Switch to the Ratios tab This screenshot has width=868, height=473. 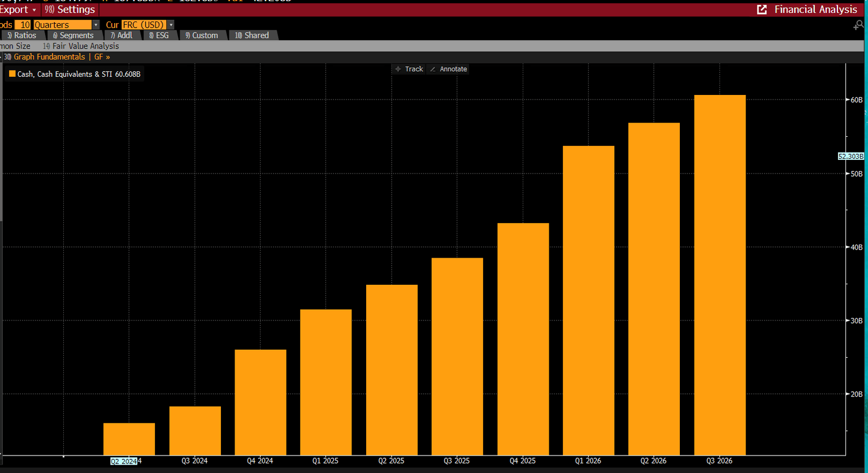click(x=21, y=35)
